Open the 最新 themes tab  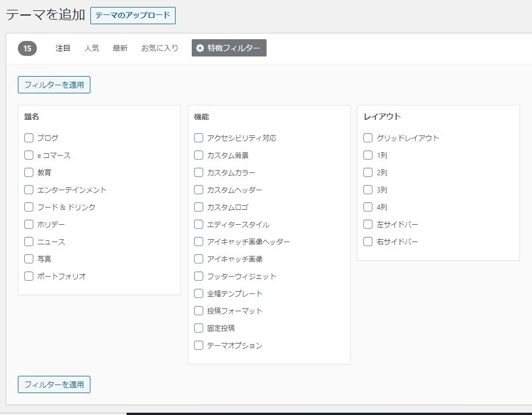[120, 48]
